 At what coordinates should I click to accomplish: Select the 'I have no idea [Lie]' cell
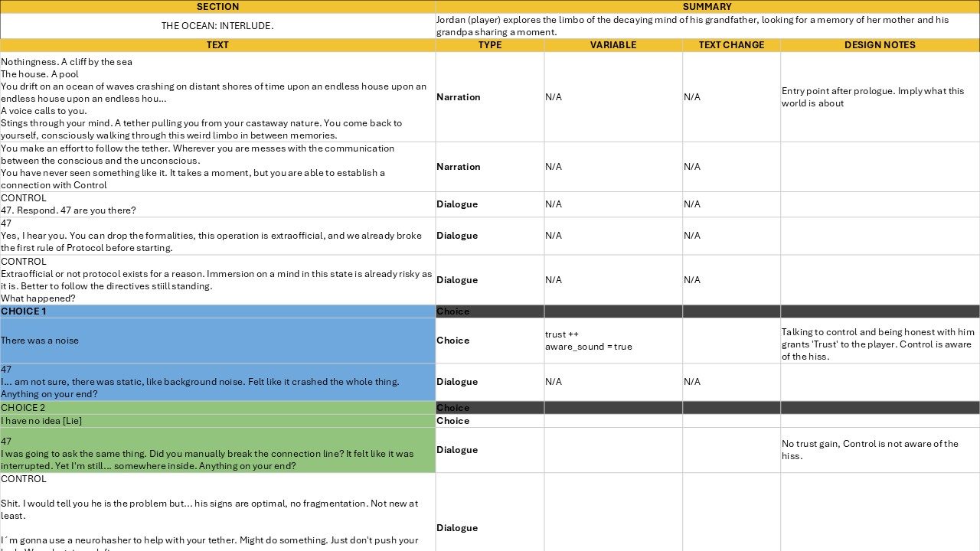pos(217,421)
